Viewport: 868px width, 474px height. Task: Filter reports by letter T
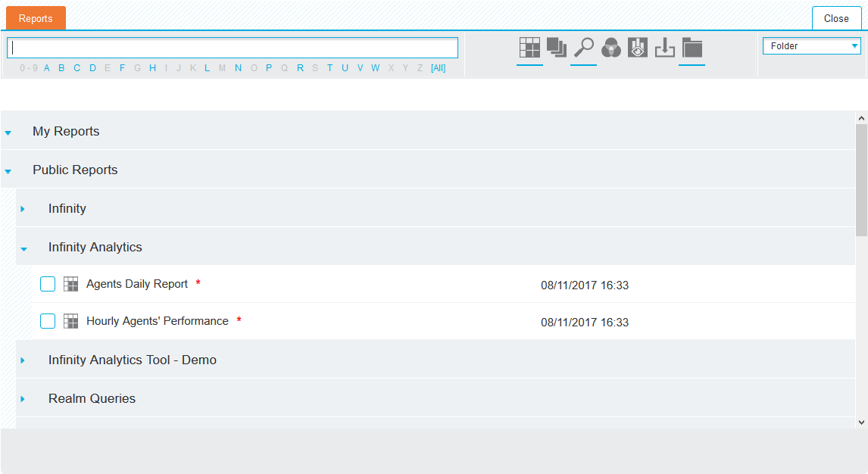pos(330,68)
